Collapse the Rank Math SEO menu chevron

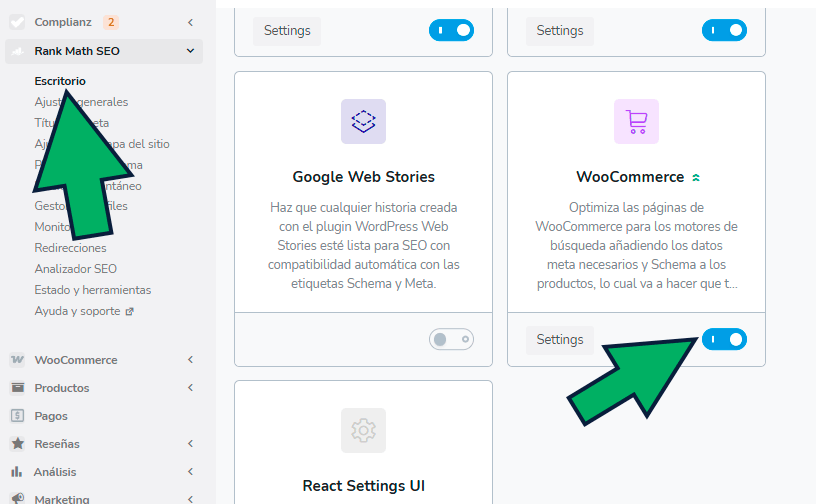pos(190,51)
